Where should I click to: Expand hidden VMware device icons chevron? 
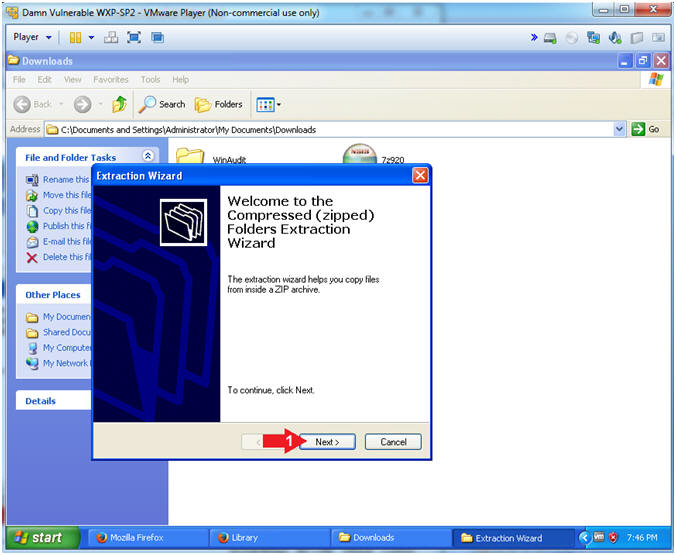click(534, 38)
